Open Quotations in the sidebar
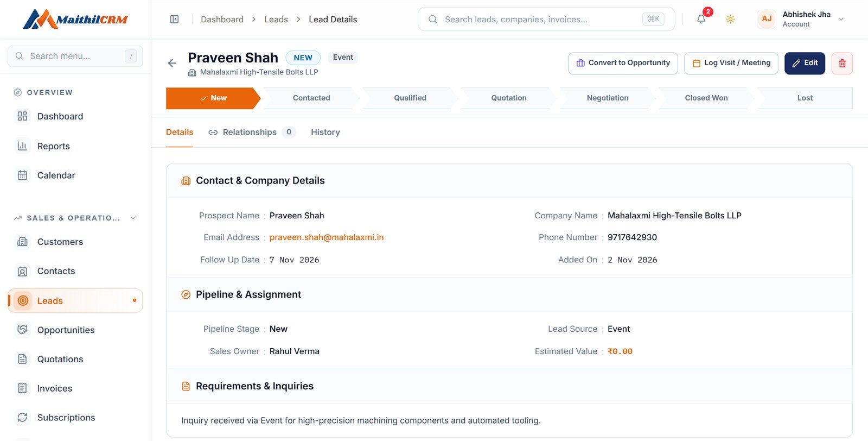Screen dimensions: 868x441 (x=75, y=360)
